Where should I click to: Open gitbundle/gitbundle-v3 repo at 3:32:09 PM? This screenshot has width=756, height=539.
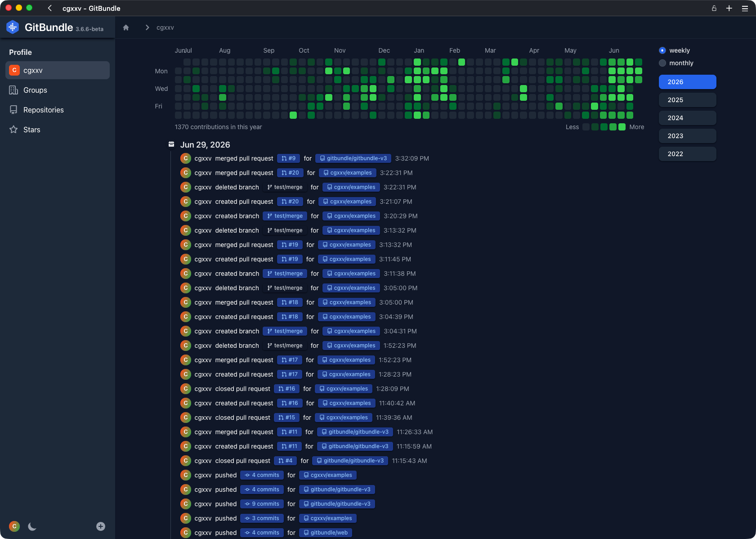coord(353,158)
